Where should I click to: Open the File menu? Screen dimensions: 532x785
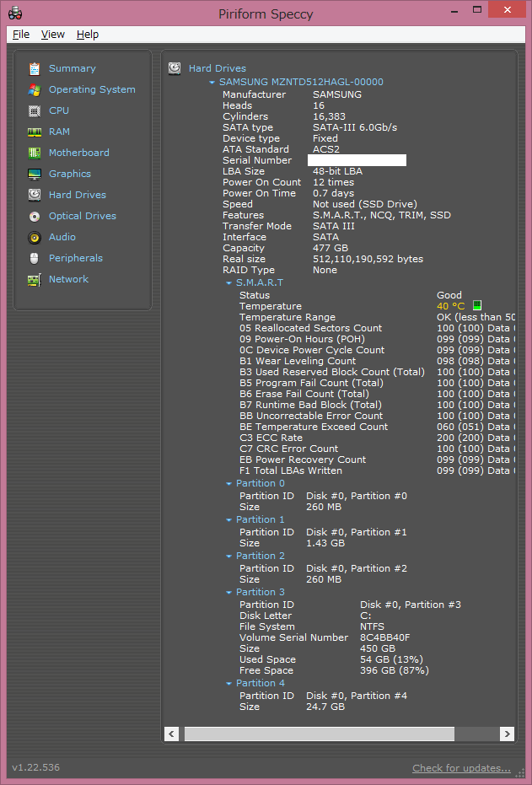(21, 34)
